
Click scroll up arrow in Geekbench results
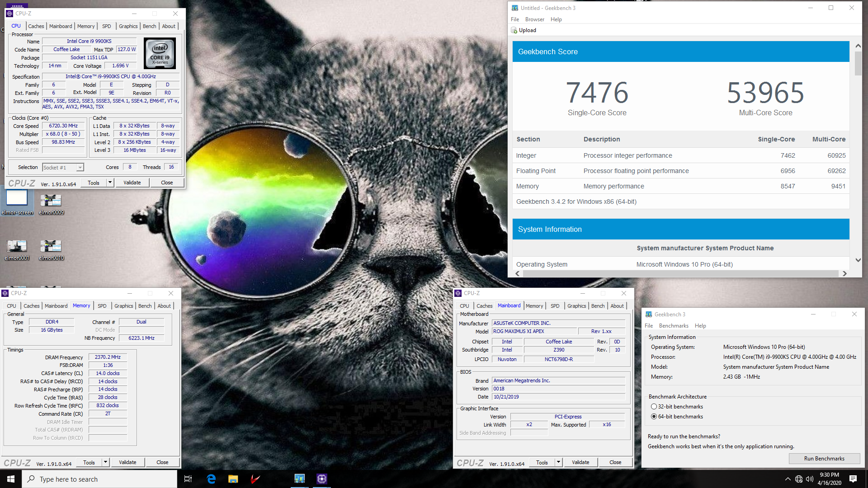pyautogui.click(x=858, y=46)
